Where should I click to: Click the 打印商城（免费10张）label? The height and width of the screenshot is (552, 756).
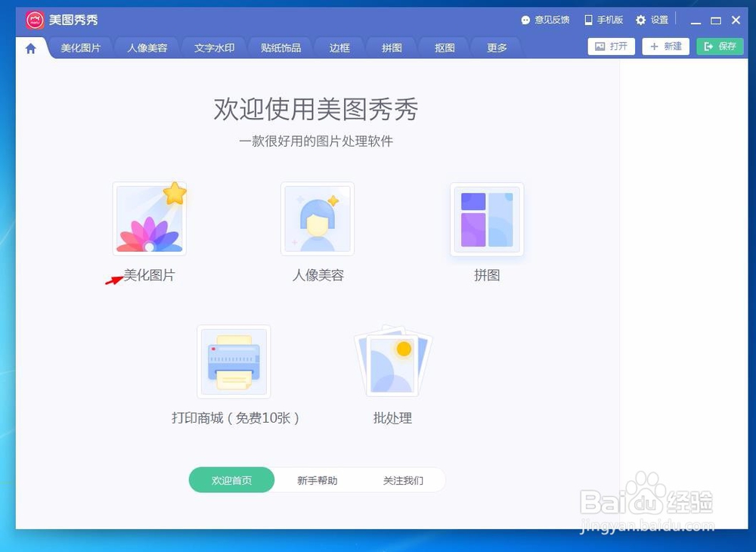coord(235,418)
